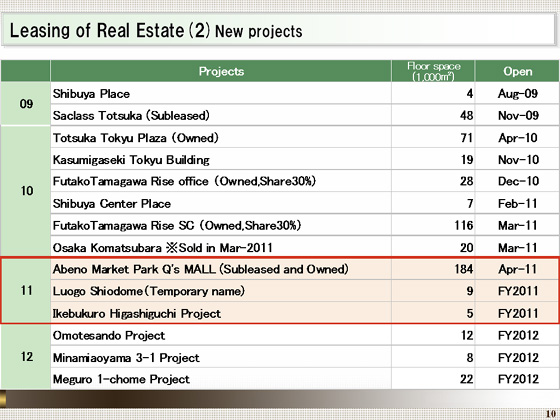Select year cell '09'
The image size is (560, 420).
click(x=25, y=104)
